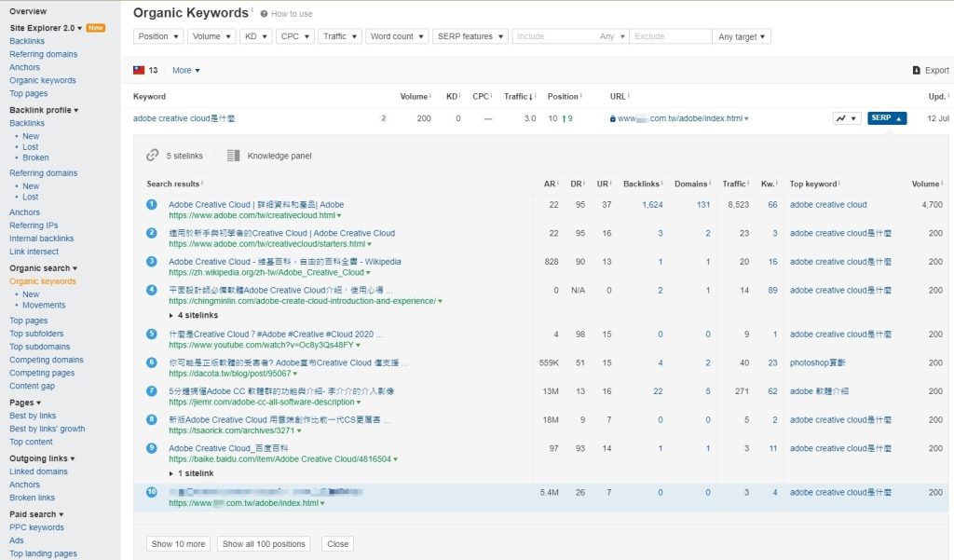Open Top landing pages in sidebar

(43, 553)
